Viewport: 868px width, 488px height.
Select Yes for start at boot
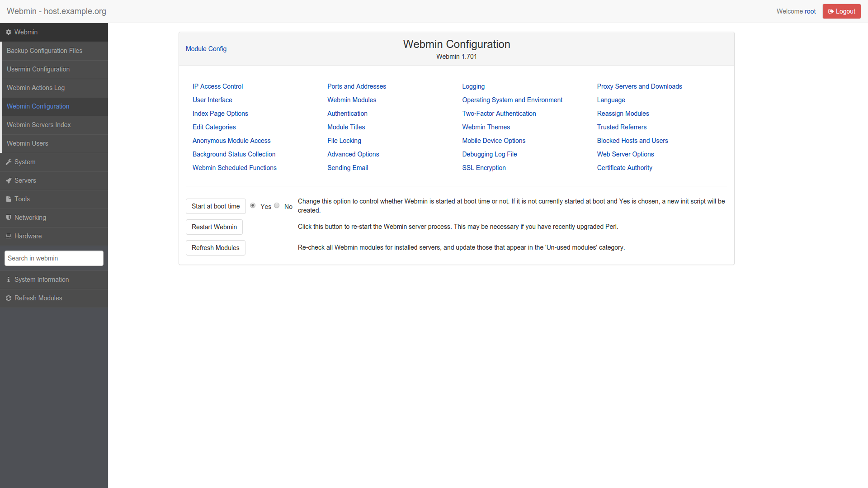(253, 206)
